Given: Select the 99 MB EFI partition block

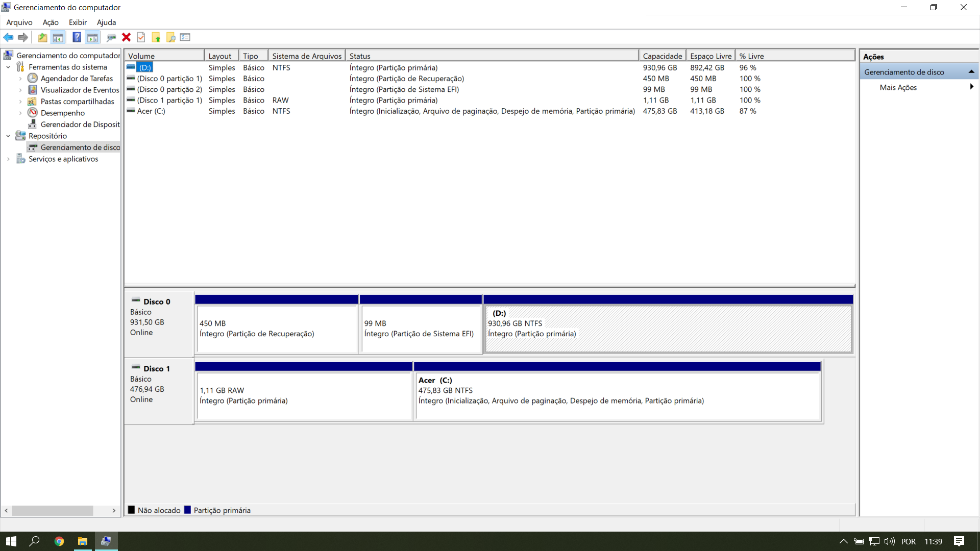Looking at the screenshot, I should tap(421, 329).
